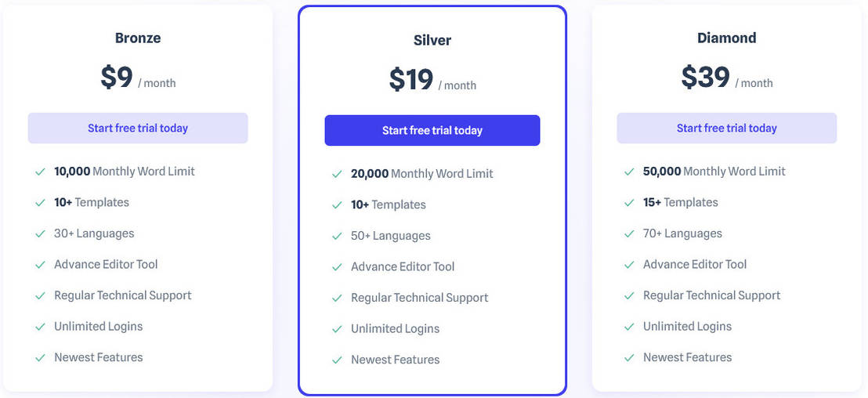Click checkmark beside Diamond 15+ Templates

point(628,202)
